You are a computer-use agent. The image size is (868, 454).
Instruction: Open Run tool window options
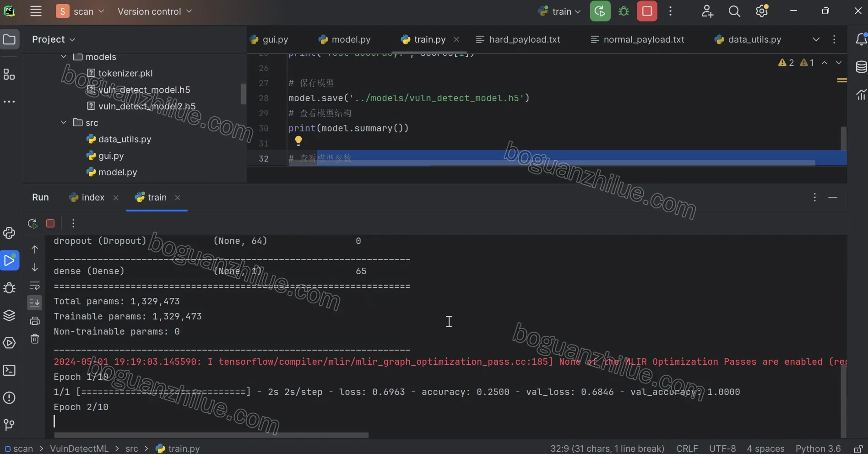tap(815, 197)
